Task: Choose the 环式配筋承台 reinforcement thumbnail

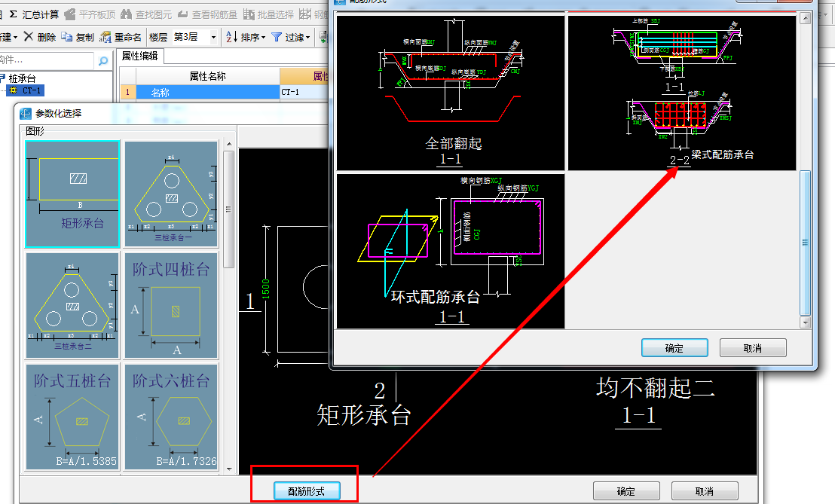Action: tap(451, 251)
